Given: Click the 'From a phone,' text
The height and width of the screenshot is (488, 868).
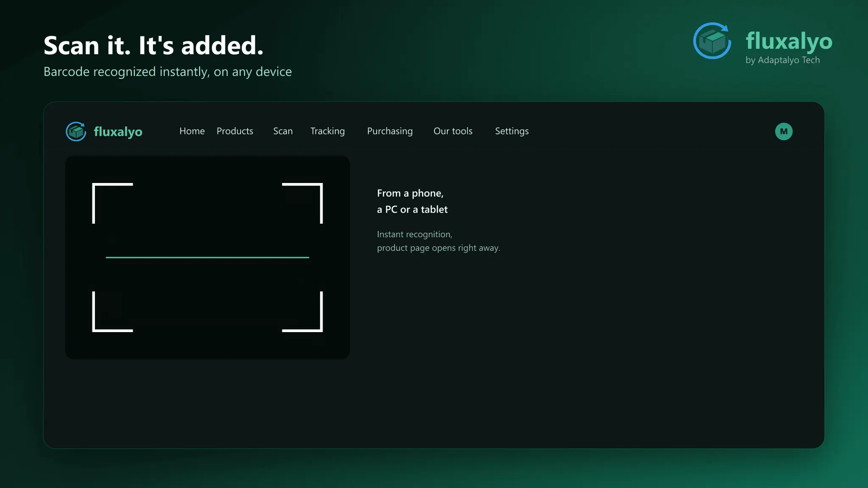Looking at the screenshot, I should (410, 193).
